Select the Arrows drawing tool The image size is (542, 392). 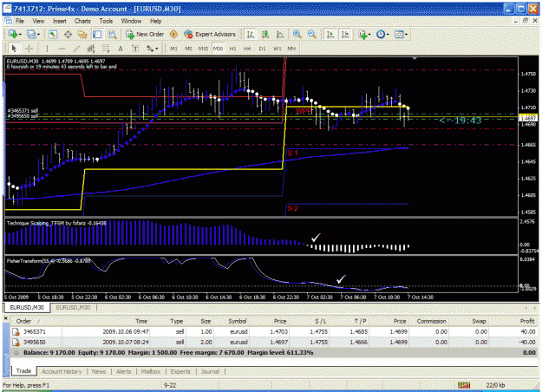coord(150,49)
